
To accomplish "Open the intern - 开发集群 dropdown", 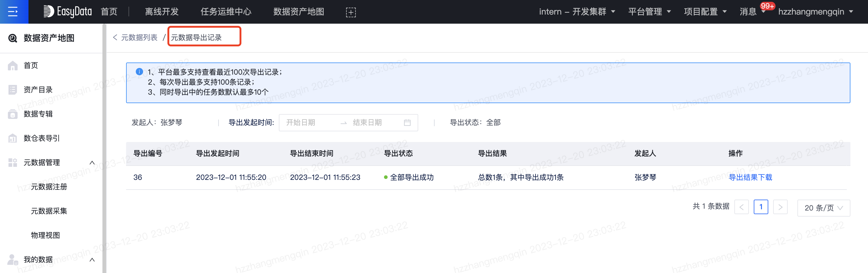I will pyautogui.click(x=576, y=12).
